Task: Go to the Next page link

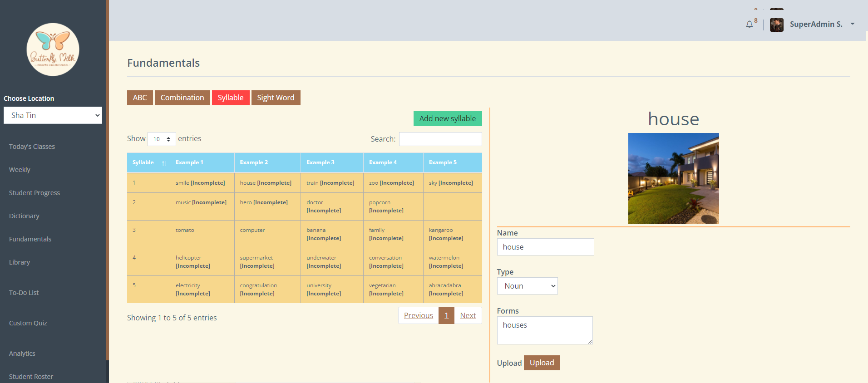Action: click(x=468, y=315)
